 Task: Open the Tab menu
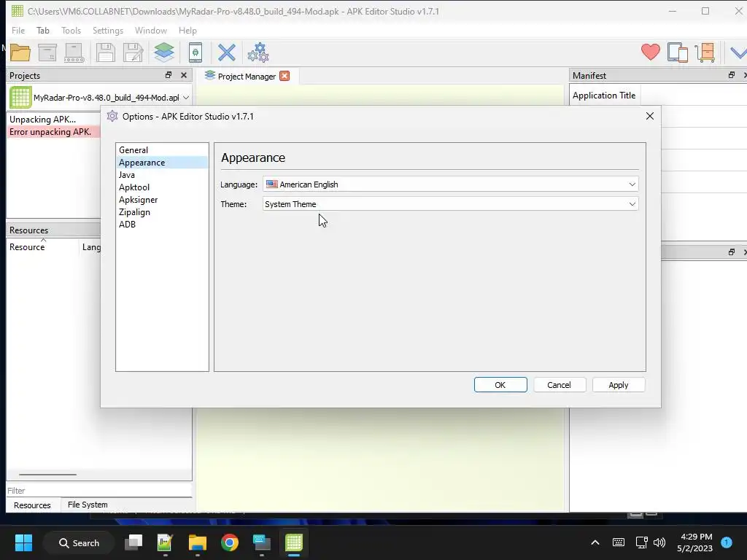(x=43, y=31)
